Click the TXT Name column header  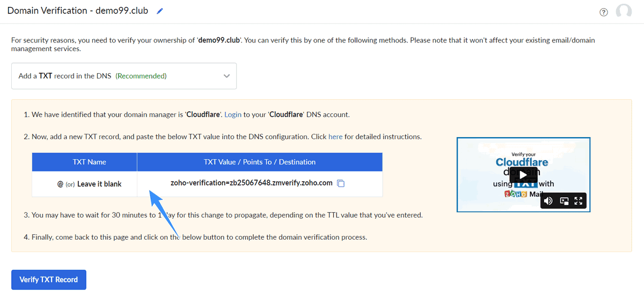(89, 162)
